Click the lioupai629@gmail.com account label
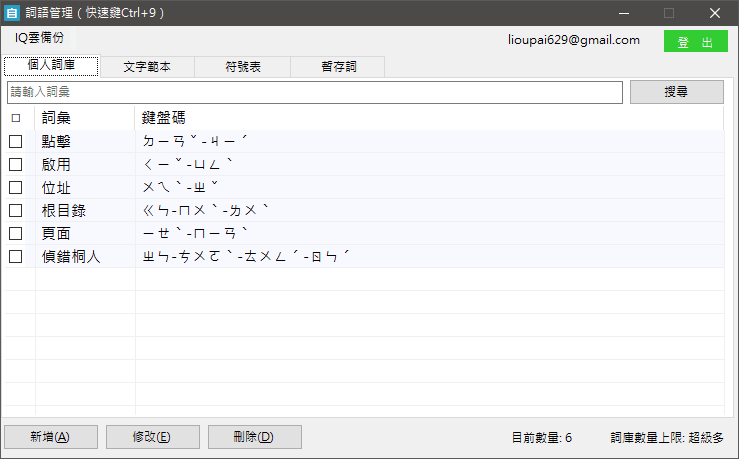739x459 pixels. [574, 40]
